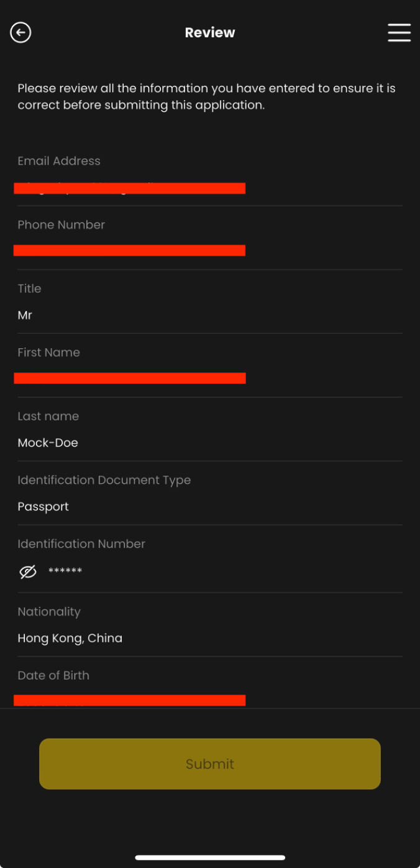Select the First Name field label
This screenshot has width=420, height=868.
pos(48,353)
